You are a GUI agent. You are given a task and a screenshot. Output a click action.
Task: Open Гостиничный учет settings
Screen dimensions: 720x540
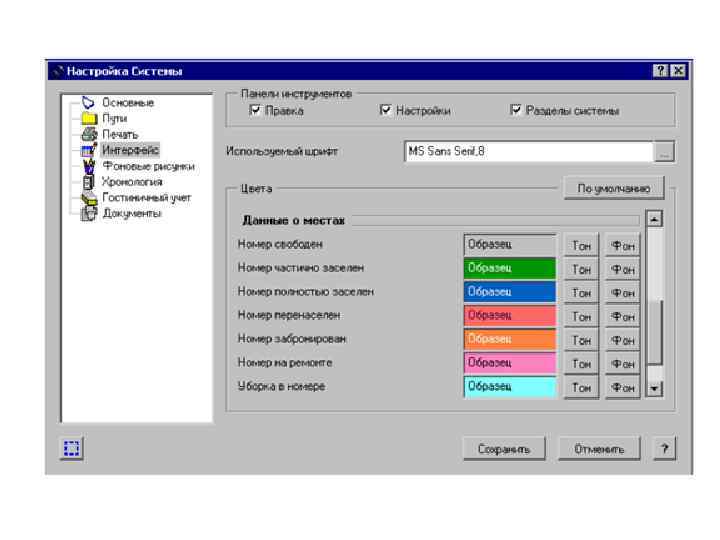(146, 197)
